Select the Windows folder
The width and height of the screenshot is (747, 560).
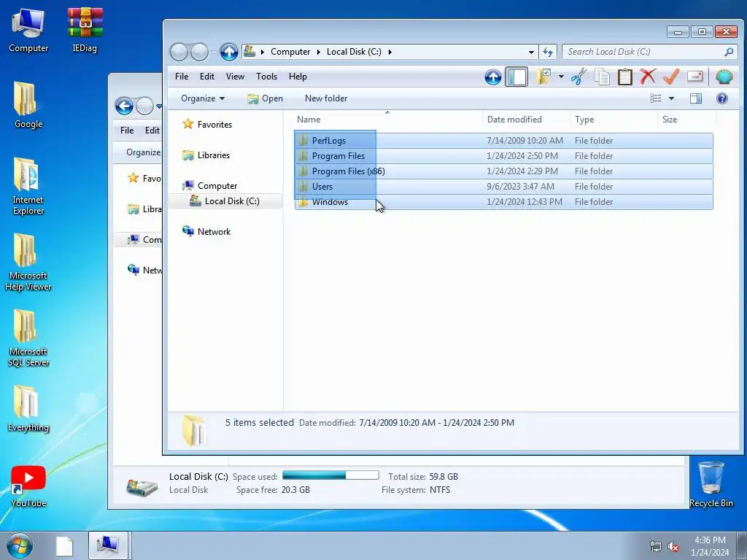(x=503, y=201)
